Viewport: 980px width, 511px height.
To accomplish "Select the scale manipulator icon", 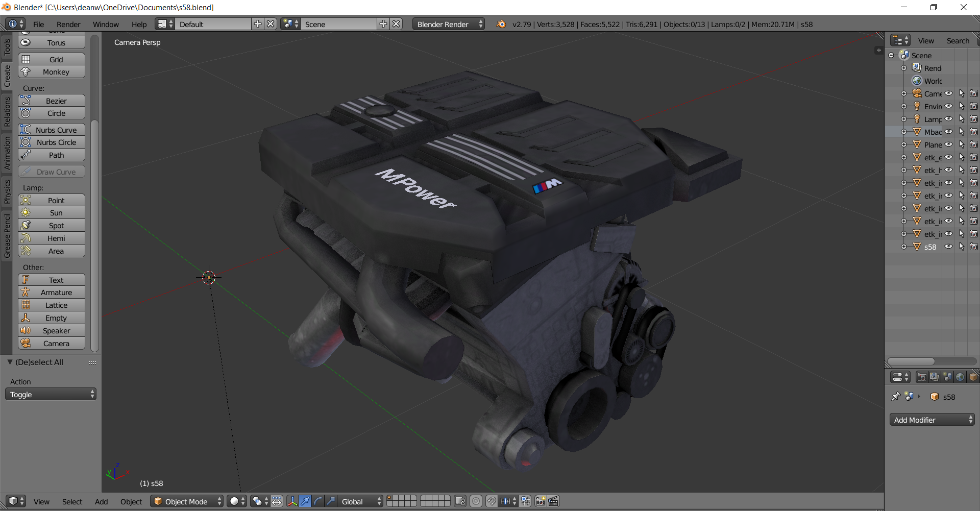I will [331, 501].
